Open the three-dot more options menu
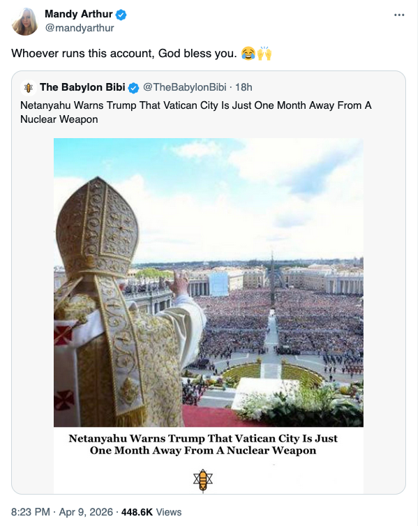The width and height of the screenshot is (420, 526). click(399, 14)
